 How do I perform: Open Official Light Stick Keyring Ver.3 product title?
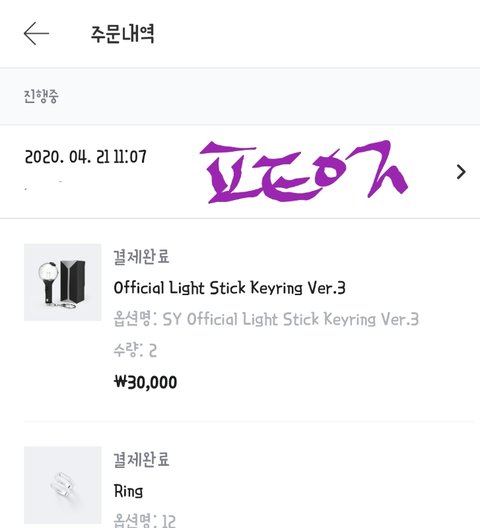coord(230,288)
